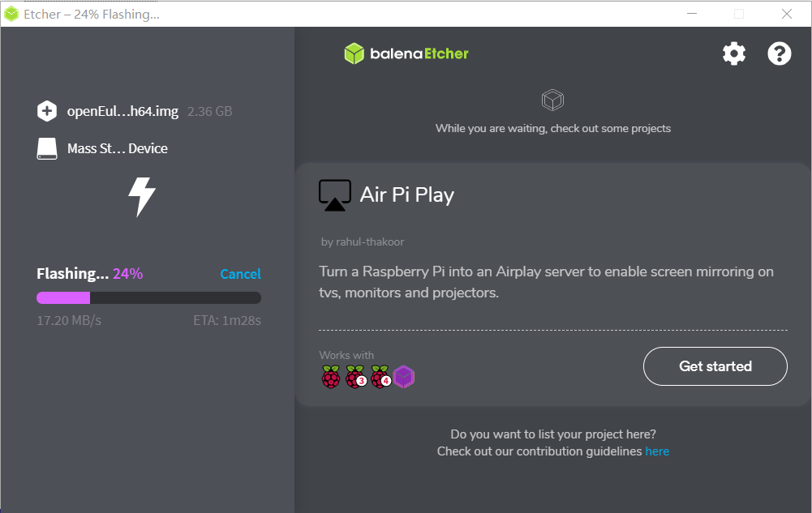The height and width of the screenshot is (513, 812).
Task: Open Etcher settings gear icon
Action: (734, 53)
